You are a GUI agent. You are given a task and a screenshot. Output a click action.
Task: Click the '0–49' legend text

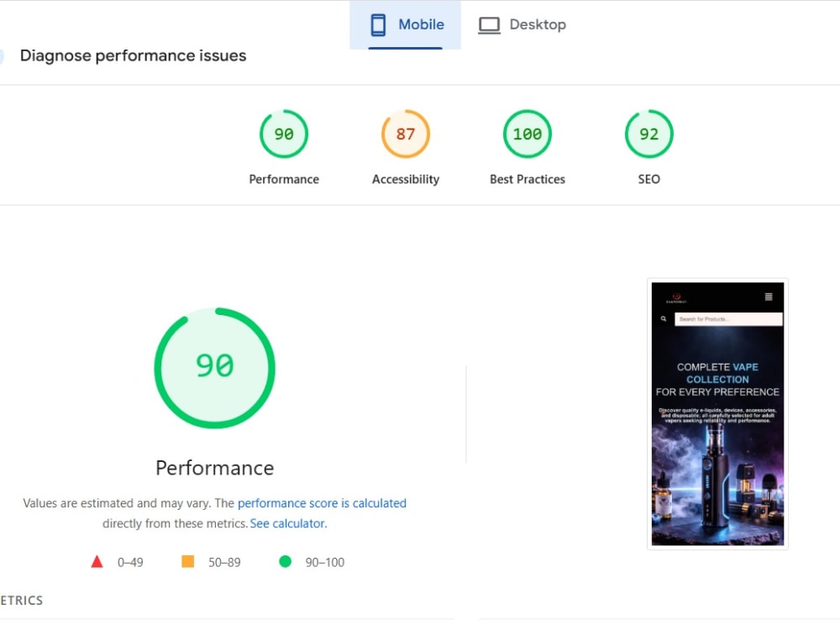pyautogui.click(x=130, y=563)
